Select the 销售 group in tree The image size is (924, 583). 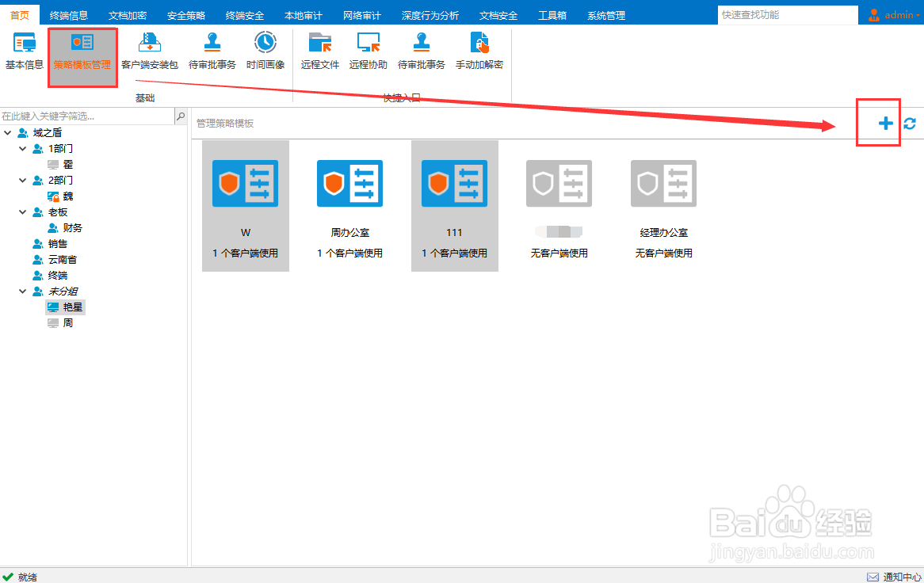50,244
